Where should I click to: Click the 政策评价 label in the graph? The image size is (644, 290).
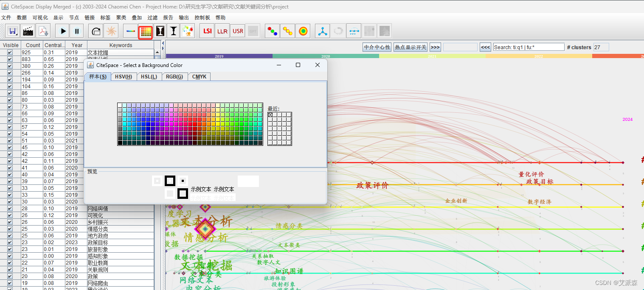pyautogui.click(x=372, y=185)
